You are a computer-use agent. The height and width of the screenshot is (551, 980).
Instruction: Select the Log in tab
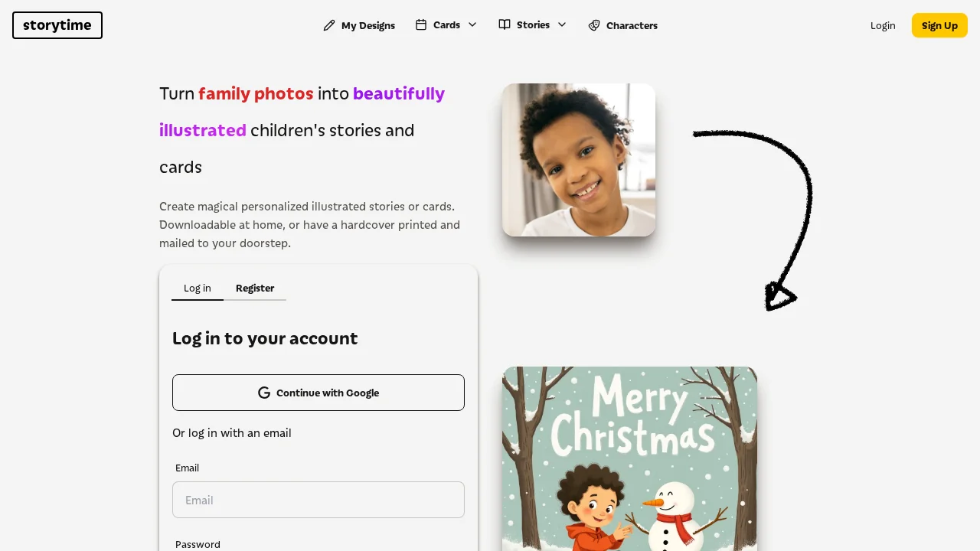click(x=198, y=288)
